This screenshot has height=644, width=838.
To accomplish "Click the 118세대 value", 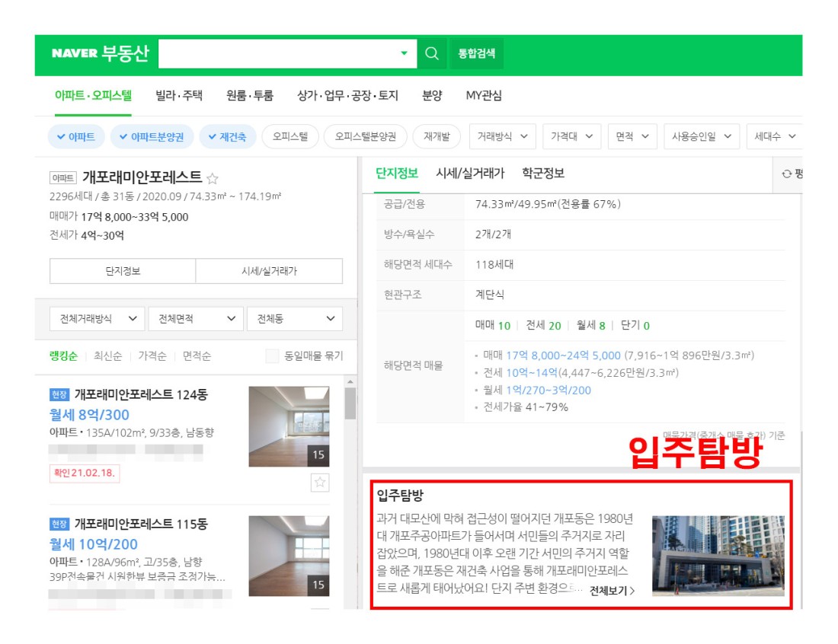I will tap(494, 265).
